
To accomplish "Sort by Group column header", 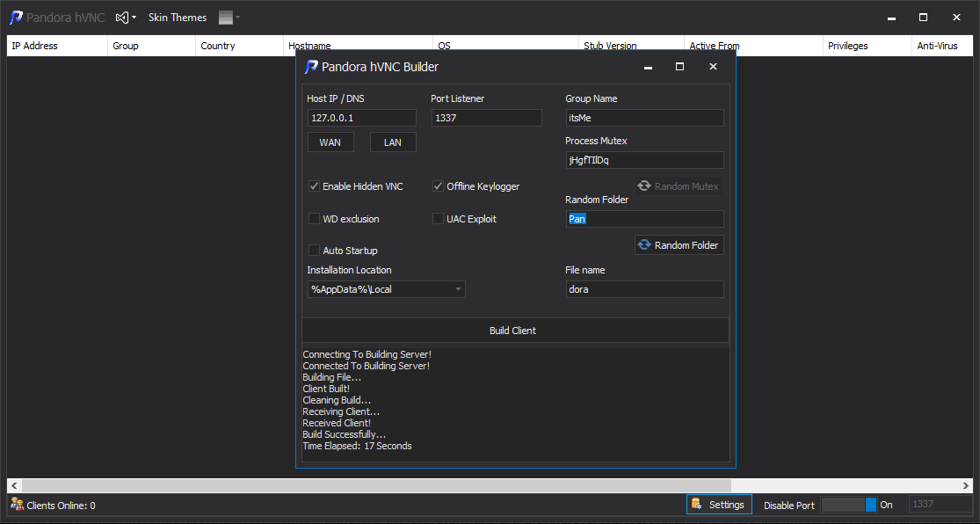I will 151,46.
